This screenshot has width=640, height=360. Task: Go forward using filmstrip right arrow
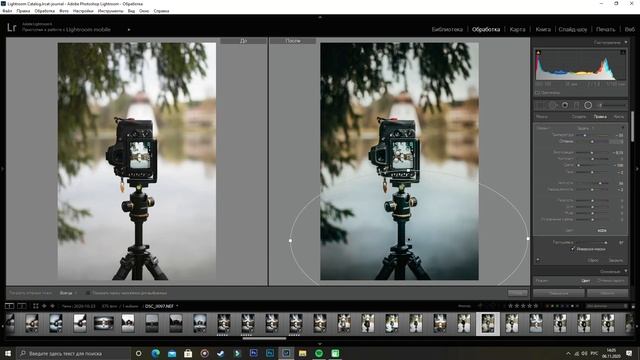52,306
